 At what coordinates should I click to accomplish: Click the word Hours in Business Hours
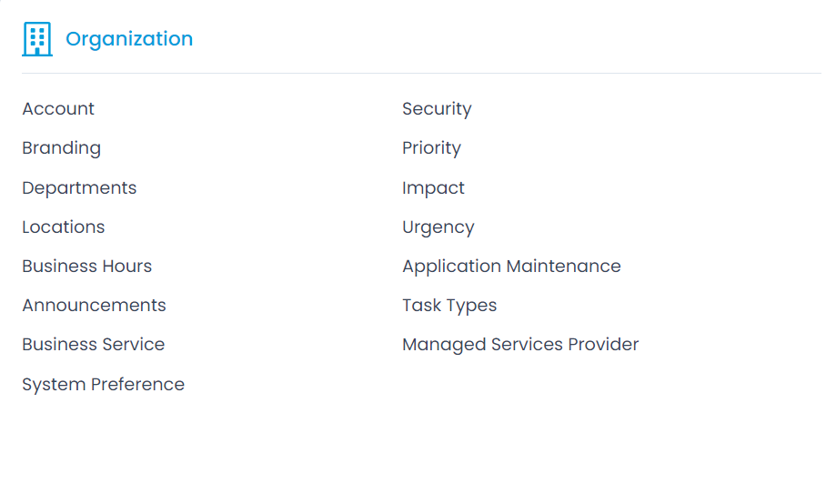[127, 266]
